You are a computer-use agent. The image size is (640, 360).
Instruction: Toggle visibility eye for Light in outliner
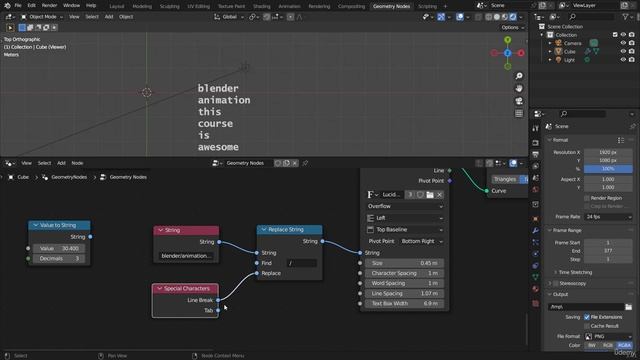[623, 60]
